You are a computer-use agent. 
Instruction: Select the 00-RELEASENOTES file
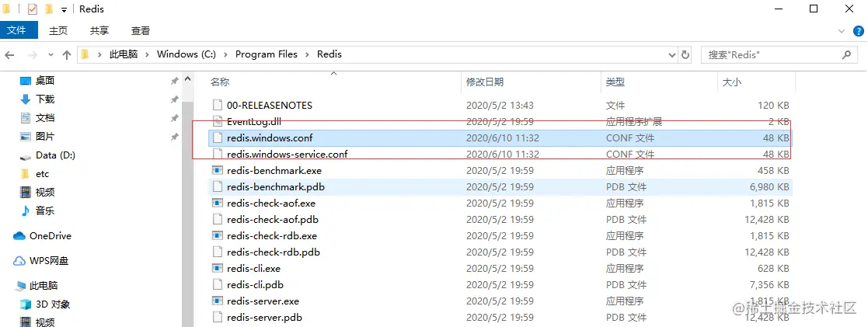pos(270,105)
